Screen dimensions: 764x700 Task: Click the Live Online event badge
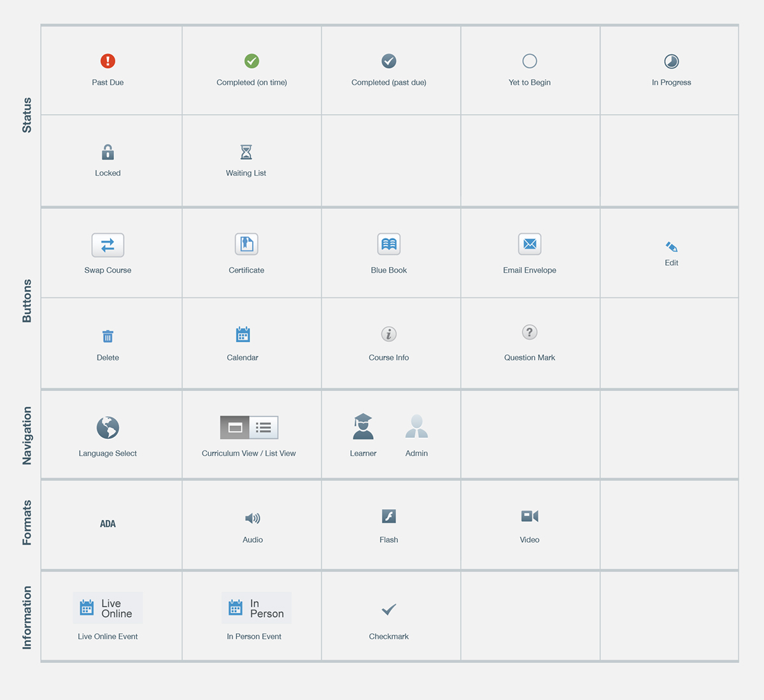[108, 608]
